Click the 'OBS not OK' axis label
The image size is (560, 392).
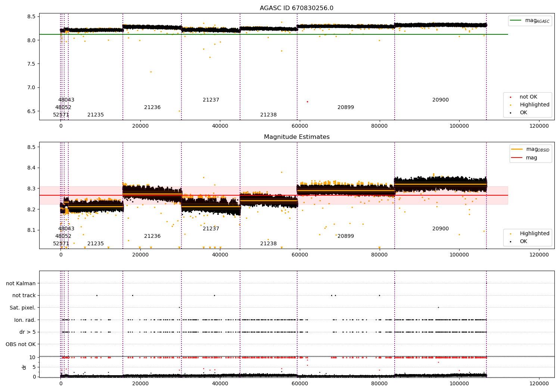[x=21, y=344]
